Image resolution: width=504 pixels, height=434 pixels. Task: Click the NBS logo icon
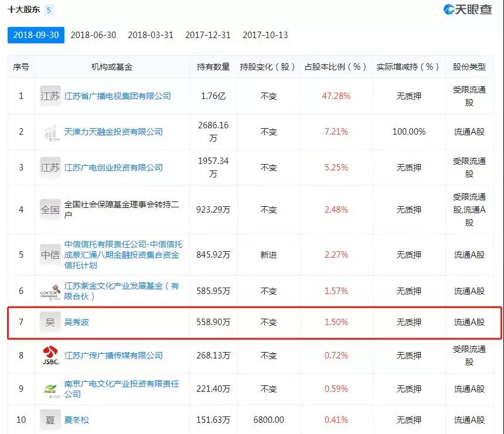click(x=51, y=391)
